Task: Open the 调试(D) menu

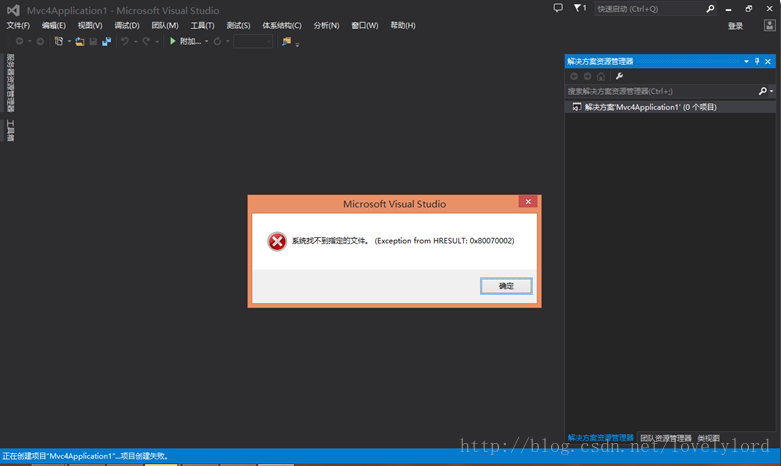Action: coord(127,25)
